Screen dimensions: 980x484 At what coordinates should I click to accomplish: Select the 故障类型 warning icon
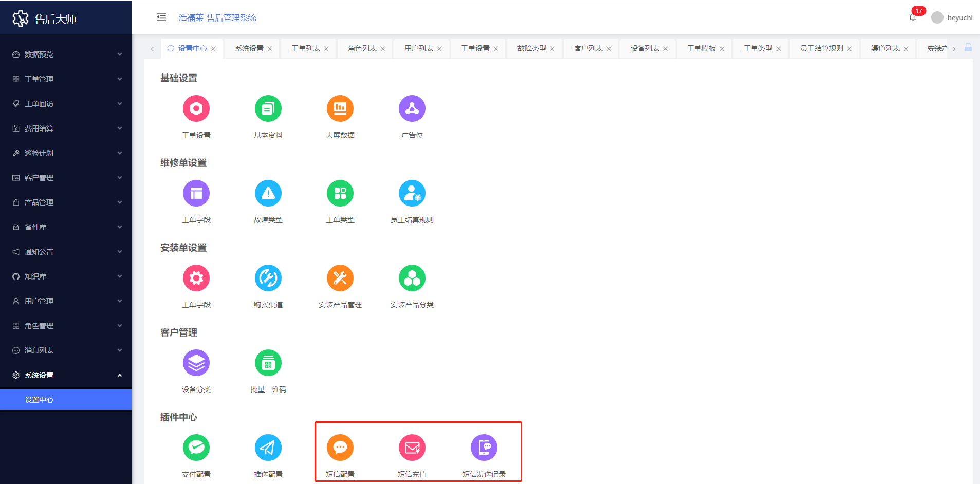[x=268, y=193]
